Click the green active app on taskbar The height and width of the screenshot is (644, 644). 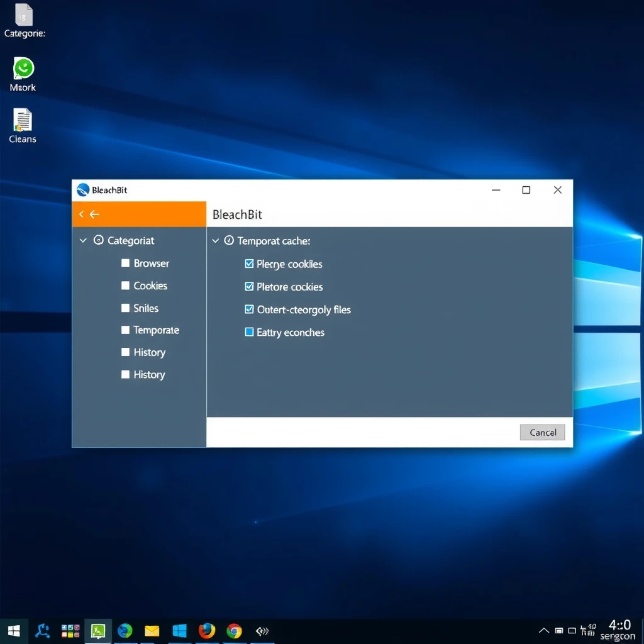coord(98,631)
